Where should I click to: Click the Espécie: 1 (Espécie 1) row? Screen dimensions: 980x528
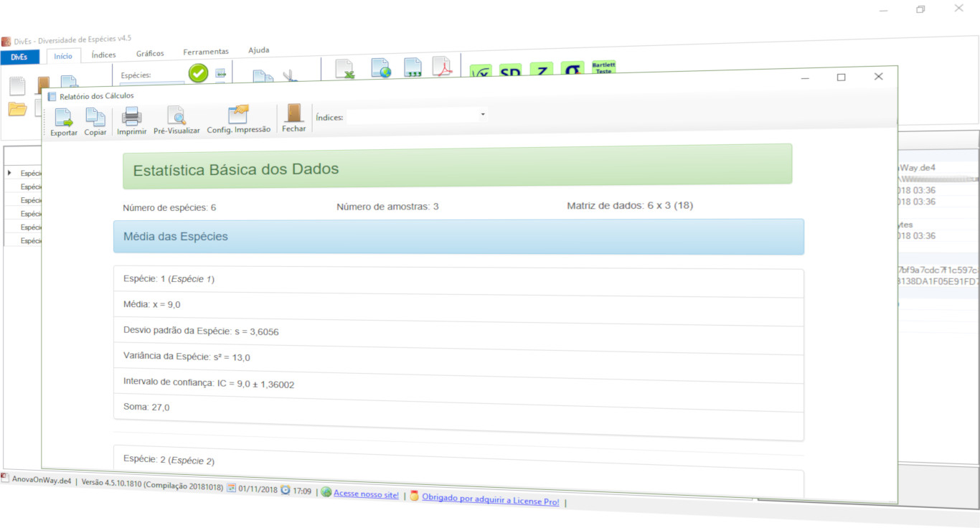458,280
